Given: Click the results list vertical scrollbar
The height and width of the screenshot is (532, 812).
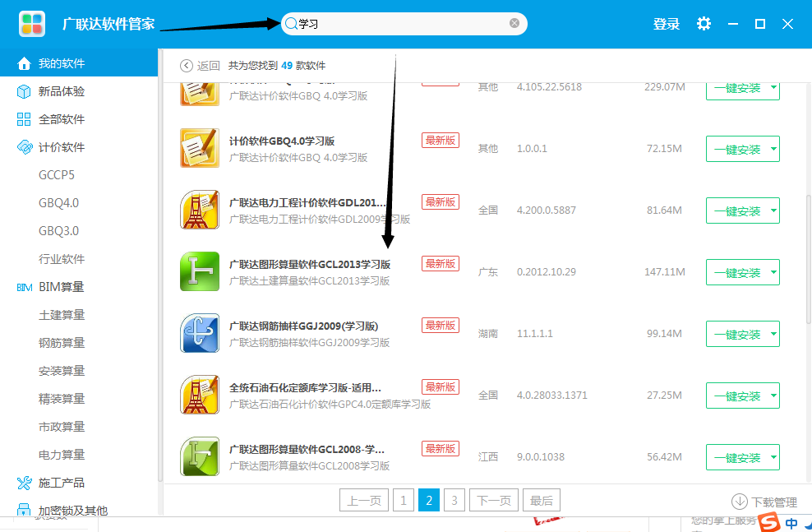Looking at the screenshot, I should click(809, 259).
